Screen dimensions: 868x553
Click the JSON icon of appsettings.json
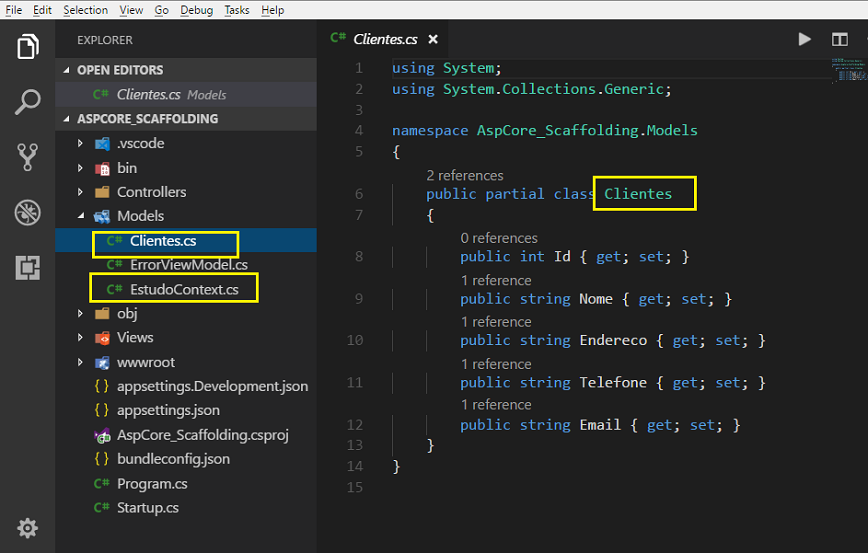click(x=101, y=410)
